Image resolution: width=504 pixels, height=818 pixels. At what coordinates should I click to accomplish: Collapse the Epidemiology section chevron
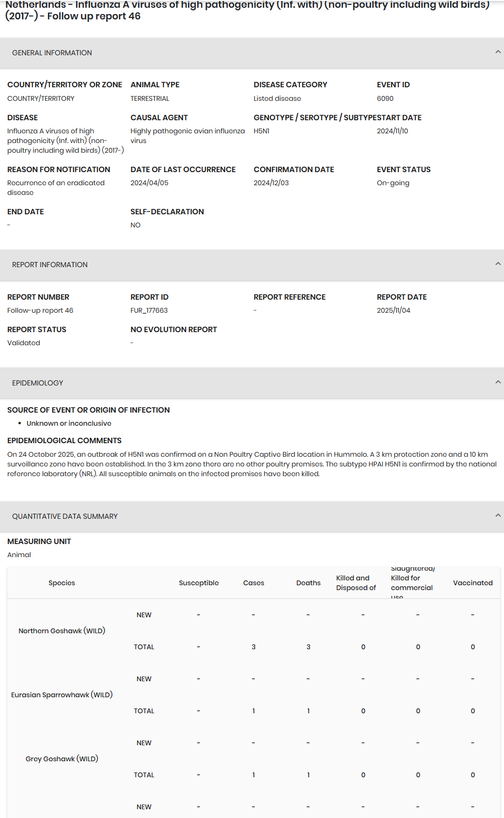(x=498, y=382)
